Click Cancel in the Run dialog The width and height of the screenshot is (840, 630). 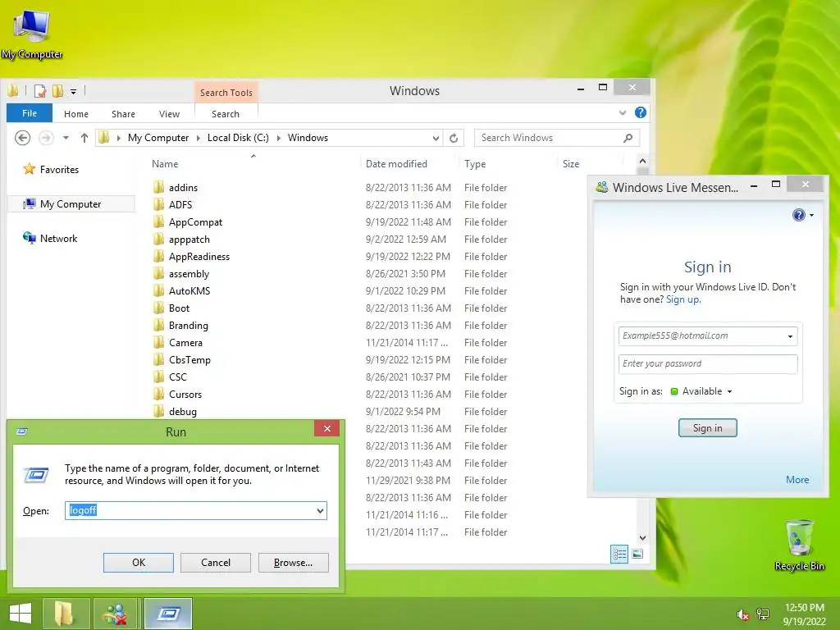click(216, 563)
